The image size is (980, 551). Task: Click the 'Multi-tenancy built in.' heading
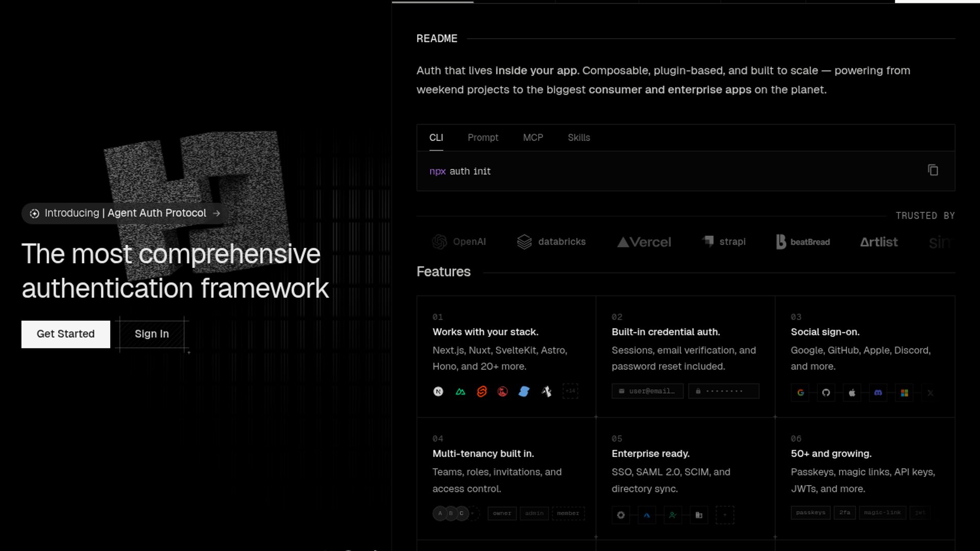click(483, 454)
